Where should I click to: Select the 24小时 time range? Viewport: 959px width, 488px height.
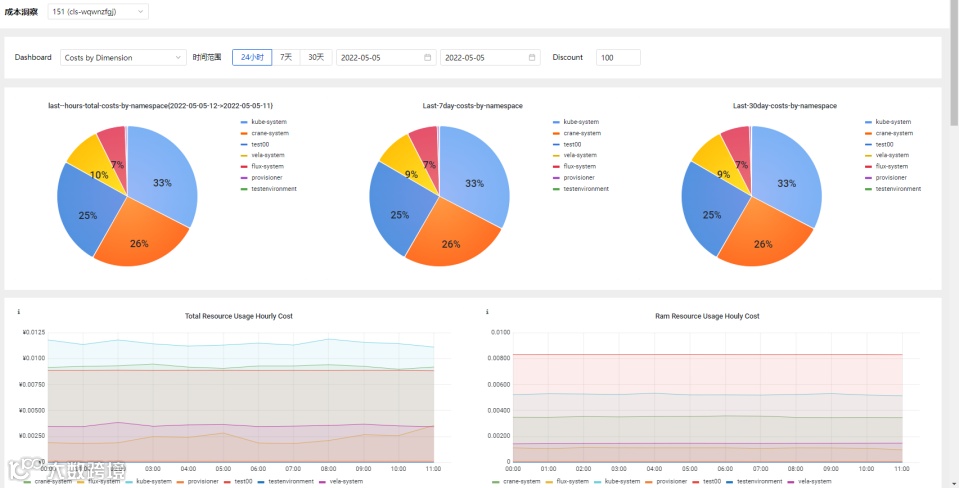[252, 57]
